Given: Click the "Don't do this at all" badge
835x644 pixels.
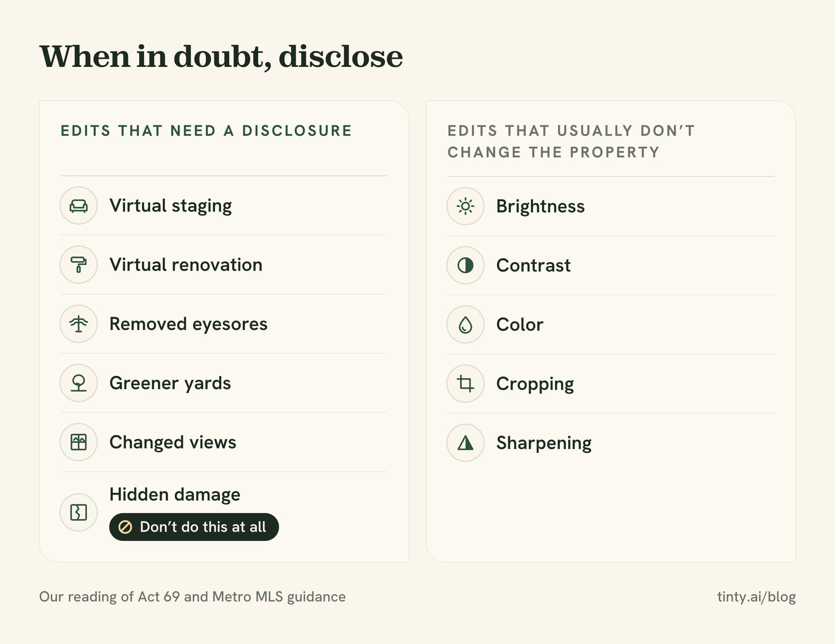Looking at the screenshot, I should (194, 527).
